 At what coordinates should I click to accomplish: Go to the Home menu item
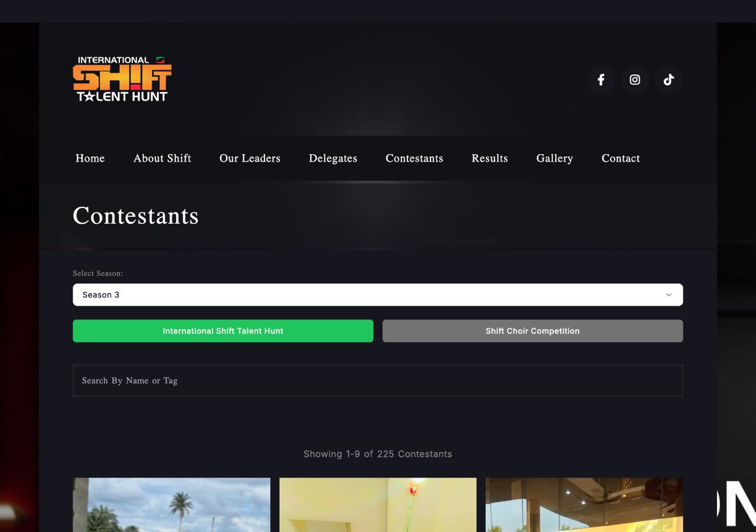tap(90, 158)
